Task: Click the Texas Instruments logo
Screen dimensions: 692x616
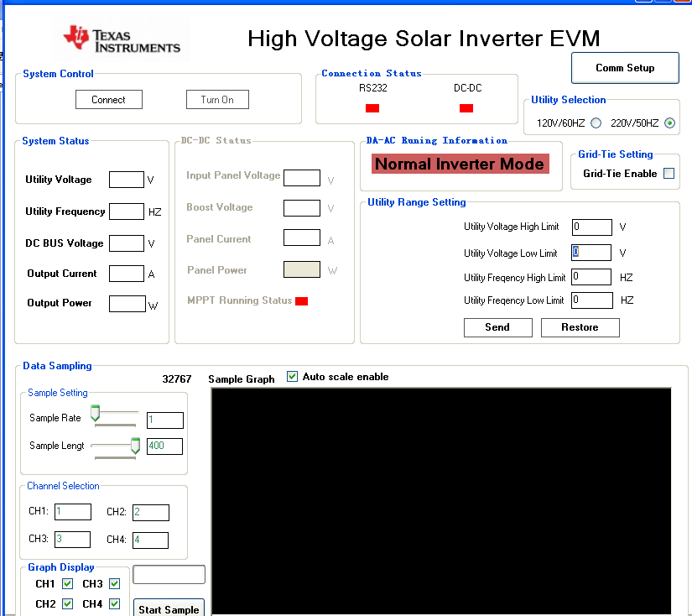Action: 122,39
